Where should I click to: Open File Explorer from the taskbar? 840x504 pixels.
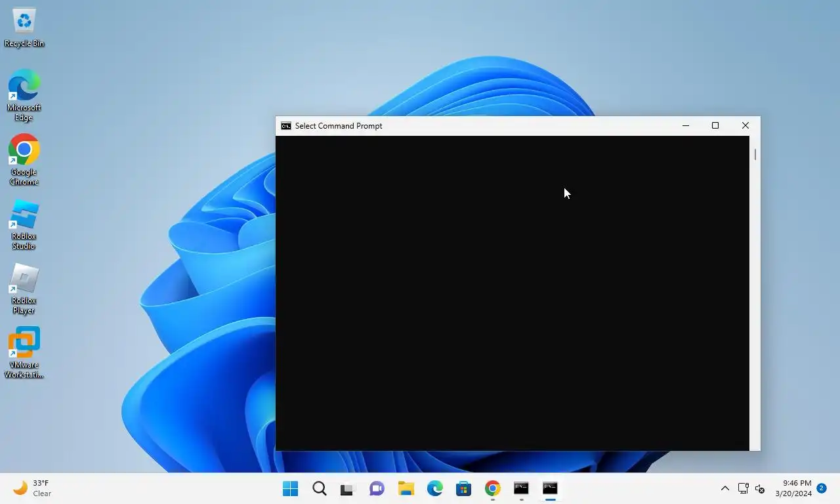point(406,488)
